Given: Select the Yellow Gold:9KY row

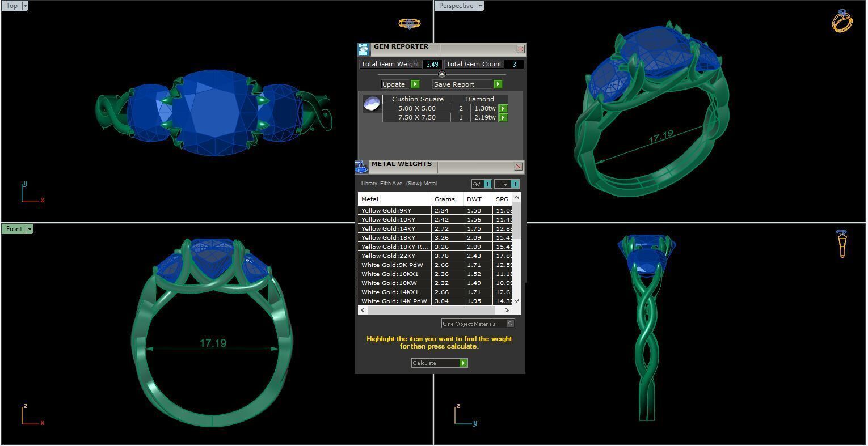Looking at the screenshot, I should (435, 210).
